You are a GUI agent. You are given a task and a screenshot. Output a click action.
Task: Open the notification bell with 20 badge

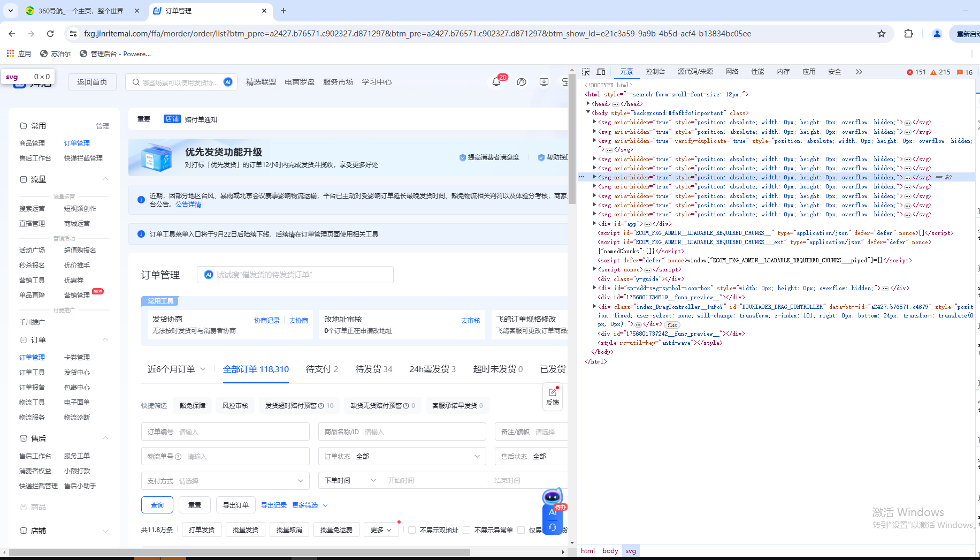[x=496, y=82]
